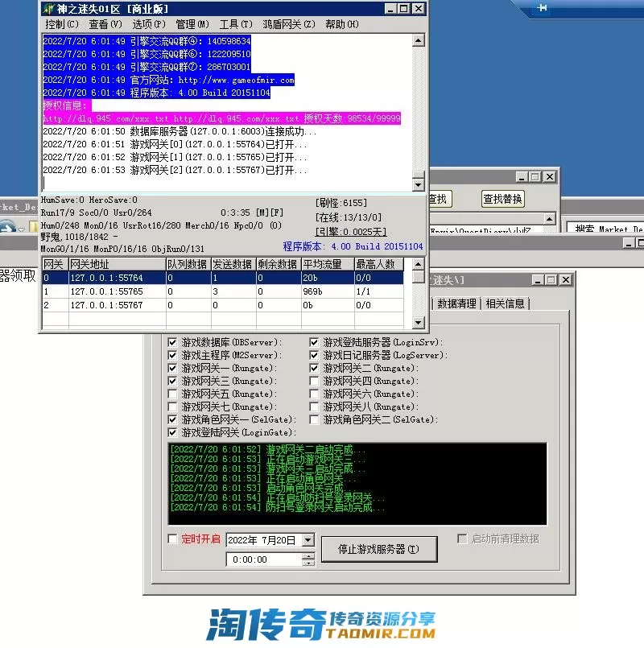Click the 平均流量 column header

pyautogui.click(x=326, y=264)
